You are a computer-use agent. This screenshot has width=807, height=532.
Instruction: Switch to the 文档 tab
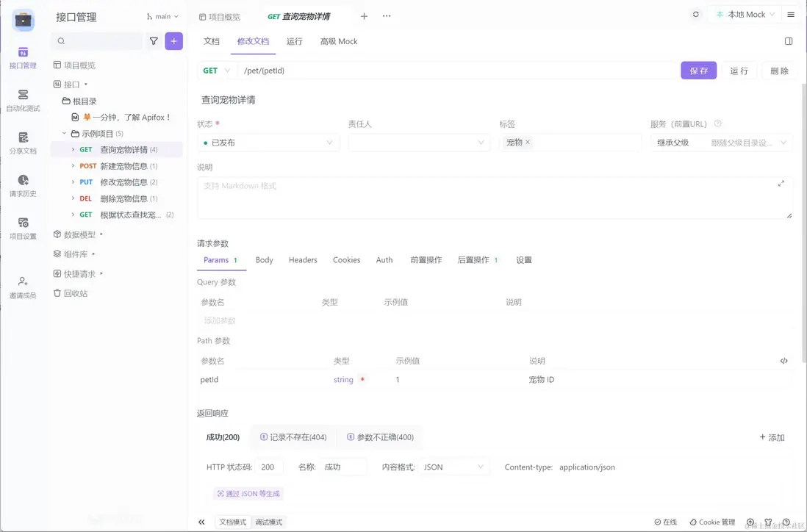(212, 41)
